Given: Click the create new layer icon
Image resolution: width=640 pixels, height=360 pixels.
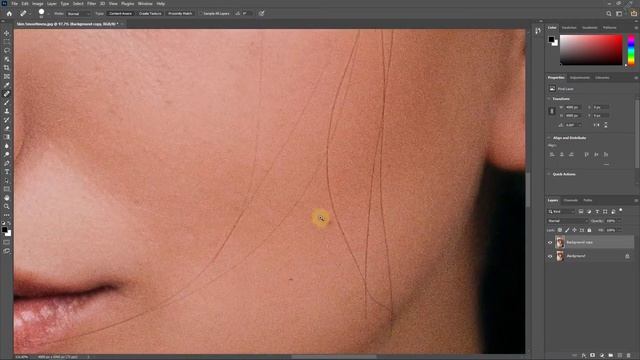Looking at the screenshot, I should click(620, 356).
